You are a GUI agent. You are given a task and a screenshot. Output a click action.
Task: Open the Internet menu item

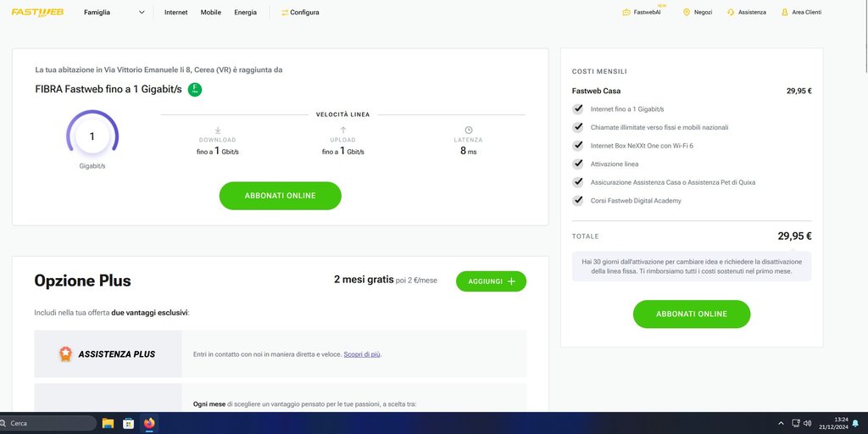click(176, 13)
